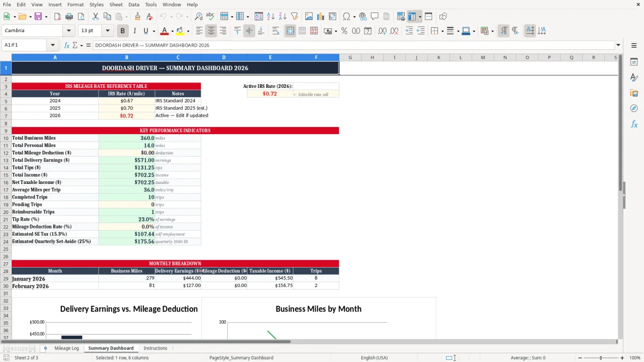Open the freeze rows and columns dropdown
Screen dimensions: 644x362
(420, 17)
